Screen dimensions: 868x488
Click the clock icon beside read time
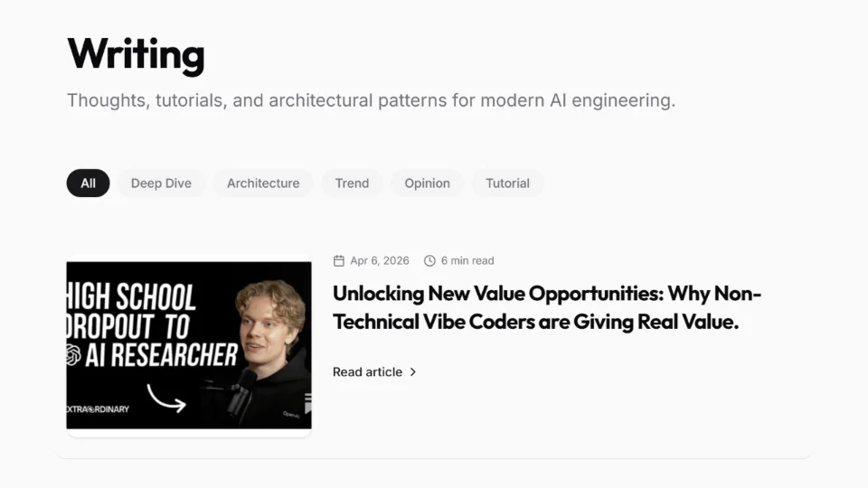coord(429,261)
